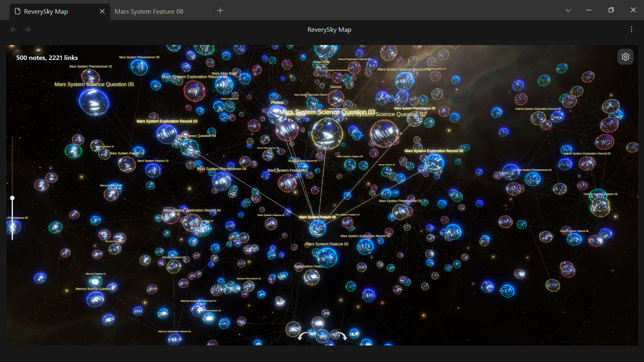
Task: Click Mars System Feature 04 label
Action: pos(271,215)
